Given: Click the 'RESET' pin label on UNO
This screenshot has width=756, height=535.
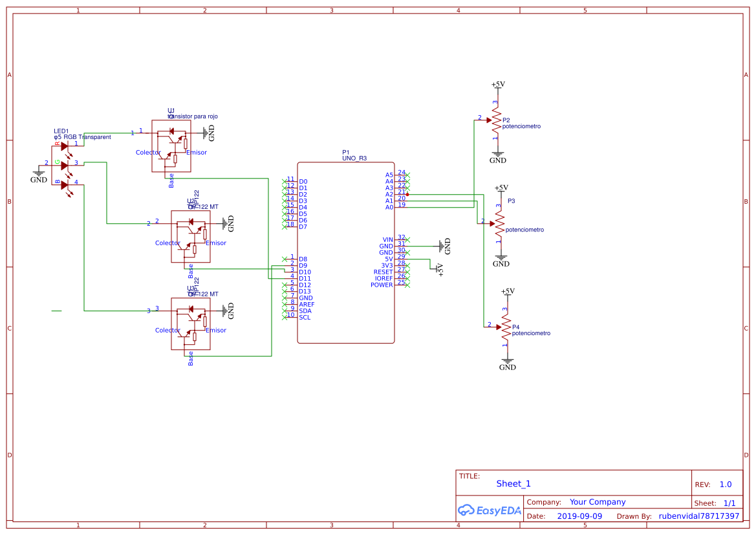Looking at the screenshot, I should (x=383, y=272).
